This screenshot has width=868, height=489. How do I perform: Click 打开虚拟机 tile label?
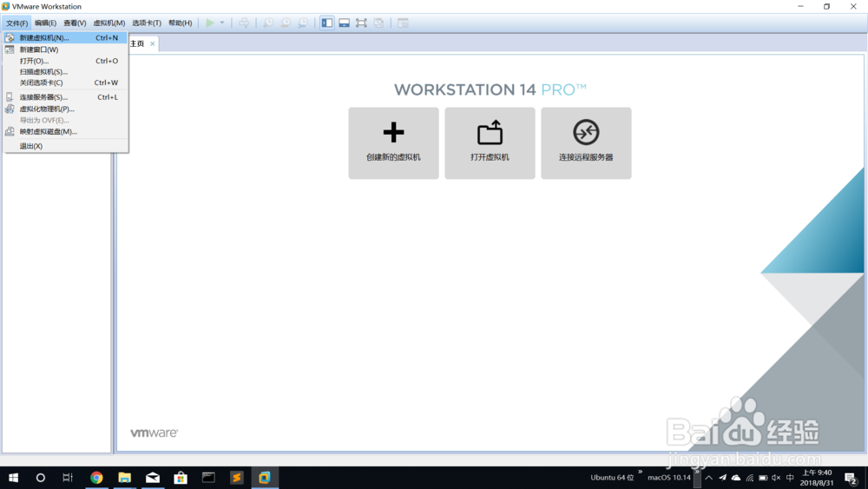coord(490,157)
